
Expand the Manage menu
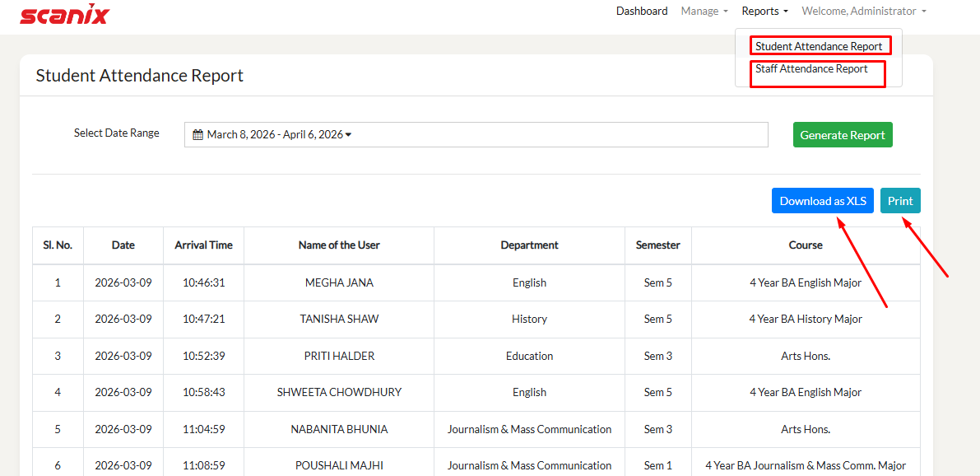click(x=704, y=12)
